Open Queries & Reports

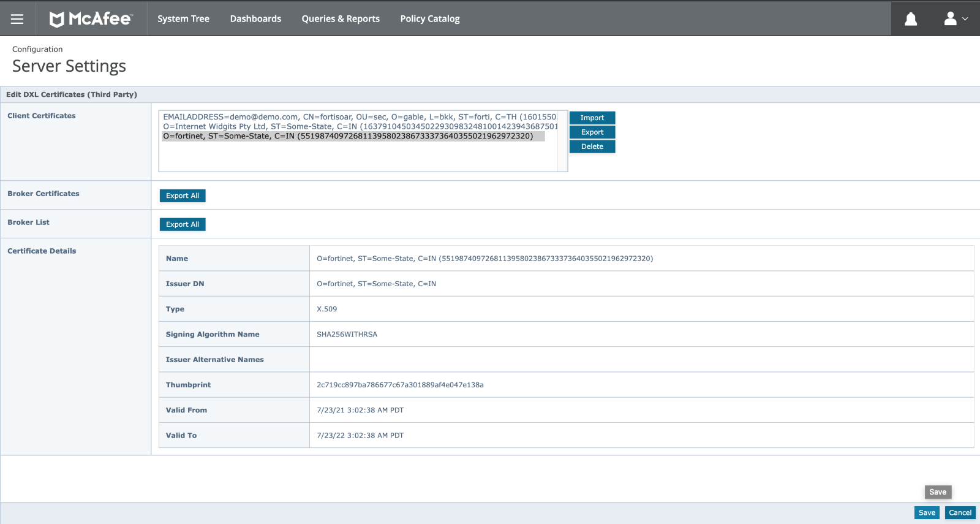click(341, 19)
